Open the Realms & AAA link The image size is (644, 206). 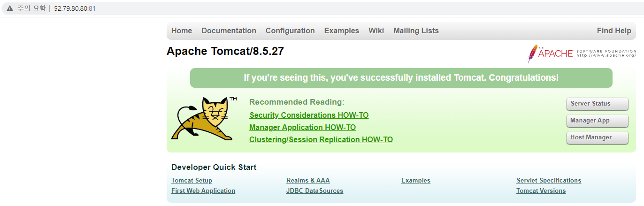tap(308, 181)
